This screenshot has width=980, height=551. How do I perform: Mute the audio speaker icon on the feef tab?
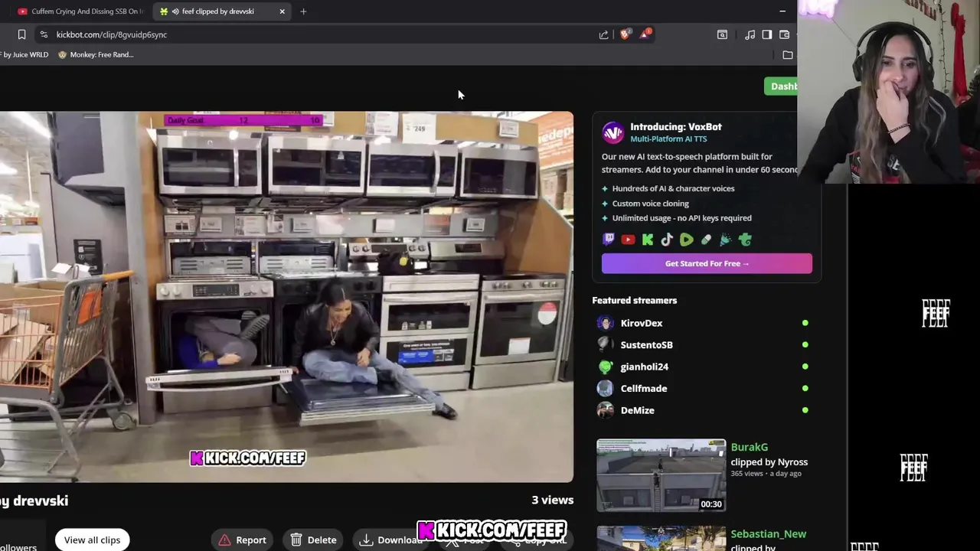point(175,11)
